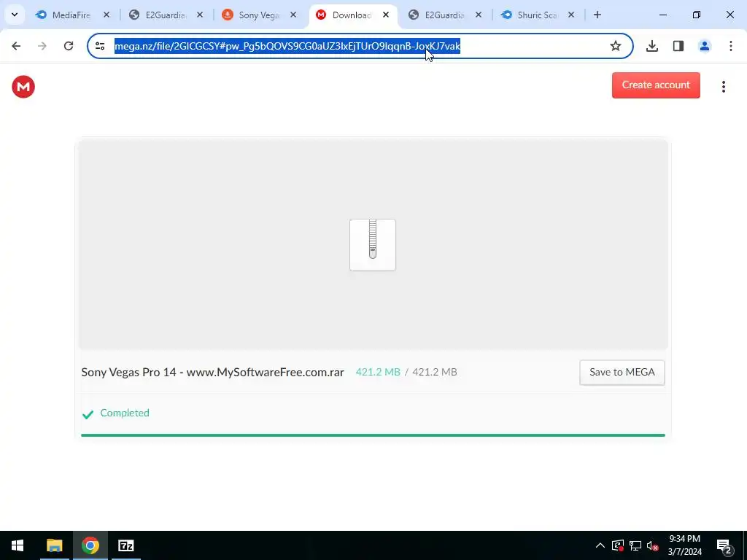Click the security alert tray icon
This screenshot has width=747, height=560.
[x=617, y=545]
